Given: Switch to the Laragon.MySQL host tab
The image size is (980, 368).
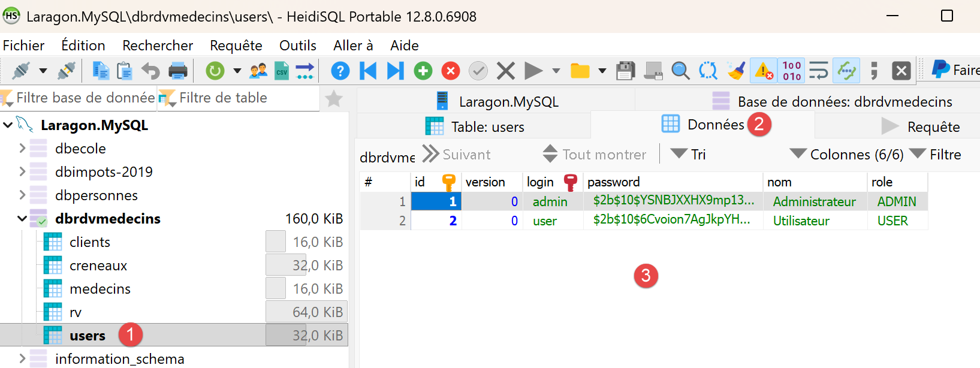Looking at the screenshot, I should [x=497, y=101].
